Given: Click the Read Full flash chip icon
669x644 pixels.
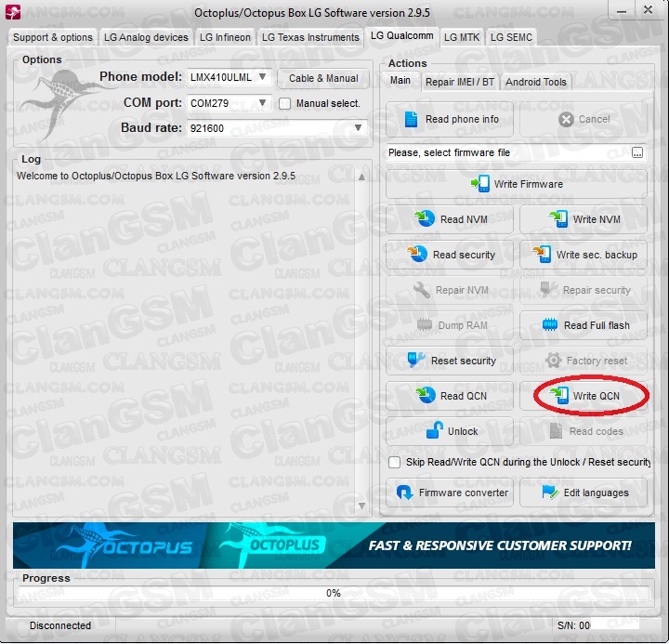Looking at the screenshot, I should click(549, 324).
